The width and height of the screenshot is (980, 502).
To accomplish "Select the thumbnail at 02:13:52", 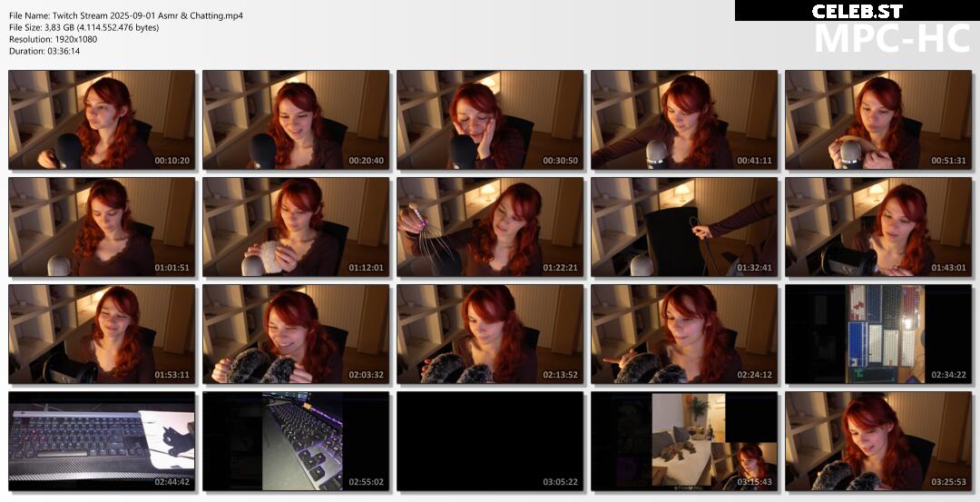I will [x=490, y=334].
